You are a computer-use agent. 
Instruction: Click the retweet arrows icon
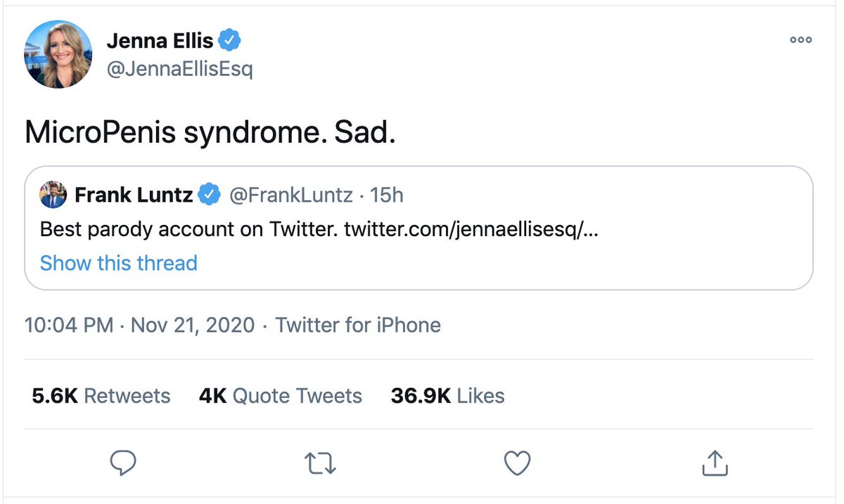[x=320, y=463]
